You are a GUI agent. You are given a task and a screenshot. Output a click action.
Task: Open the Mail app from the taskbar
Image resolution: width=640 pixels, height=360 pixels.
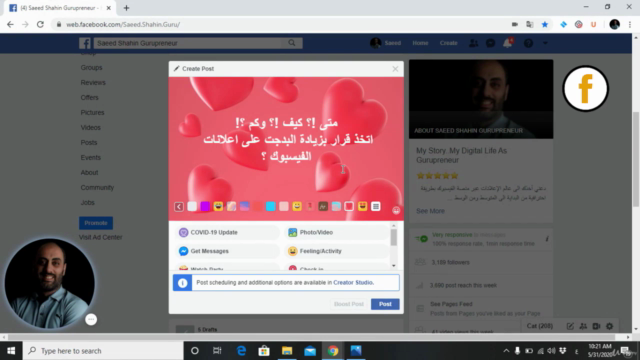click(310, 351)
